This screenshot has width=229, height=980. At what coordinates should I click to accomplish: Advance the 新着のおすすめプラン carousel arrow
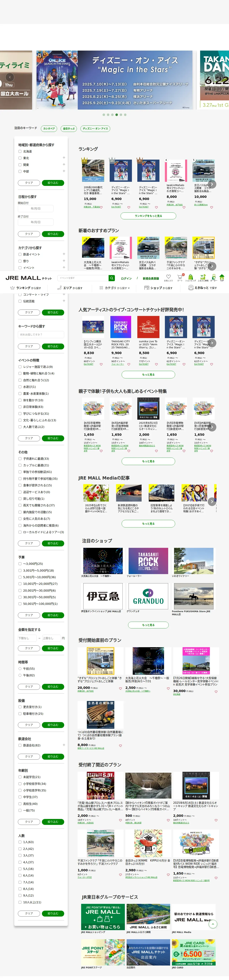click(212, 266)
